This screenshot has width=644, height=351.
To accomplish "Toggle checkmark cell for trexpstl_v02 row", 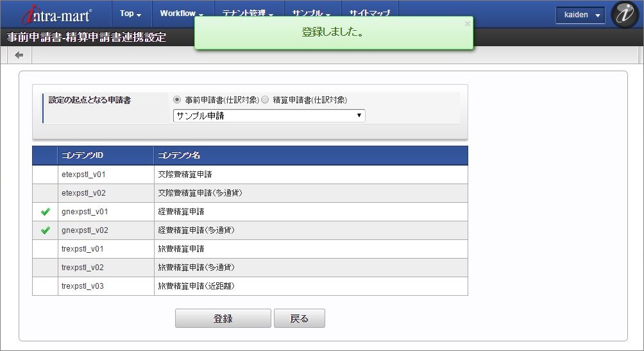I will point(45,268).
